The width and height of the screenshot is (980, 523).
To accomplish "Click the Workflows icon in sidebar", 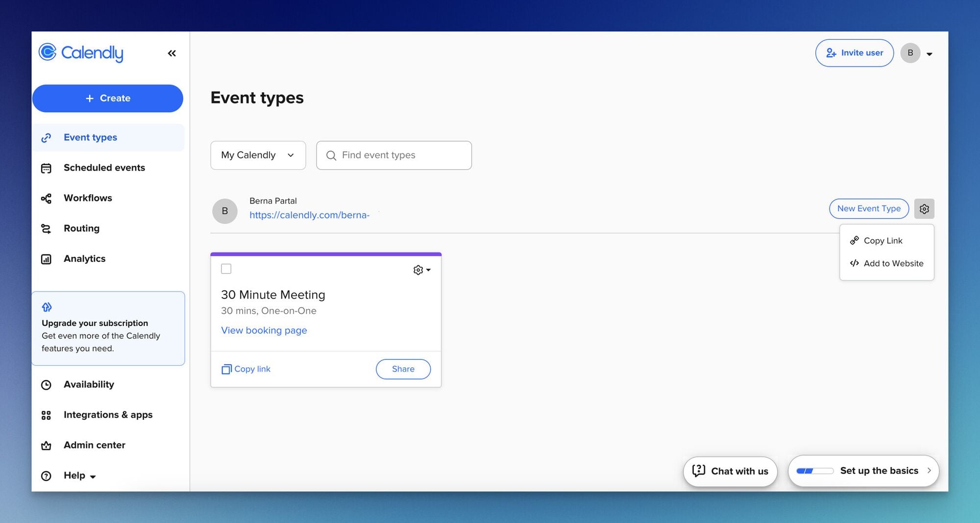I will click(46, 199).
